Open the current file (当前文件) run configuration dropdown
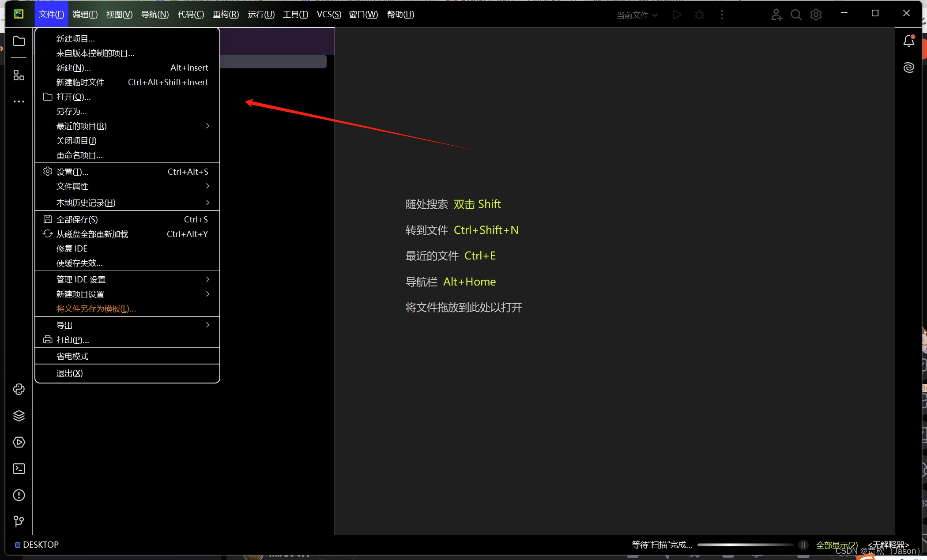The width and height of the screenshot is (927, 560). [x=637, y=15]
